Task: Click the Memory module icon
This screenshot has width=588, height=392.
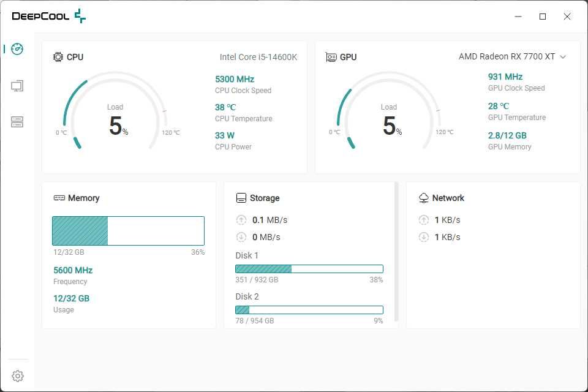Action: pyautogui.click(x=59, y=198)
